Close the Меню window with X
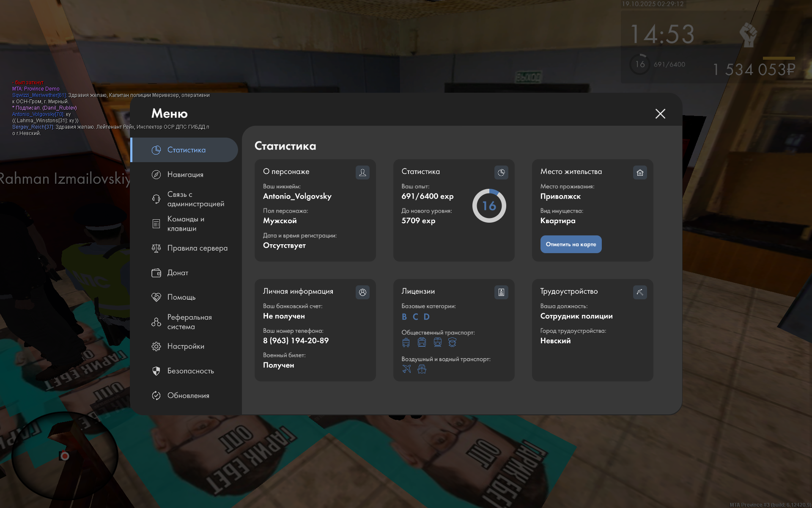 point(660,113)
